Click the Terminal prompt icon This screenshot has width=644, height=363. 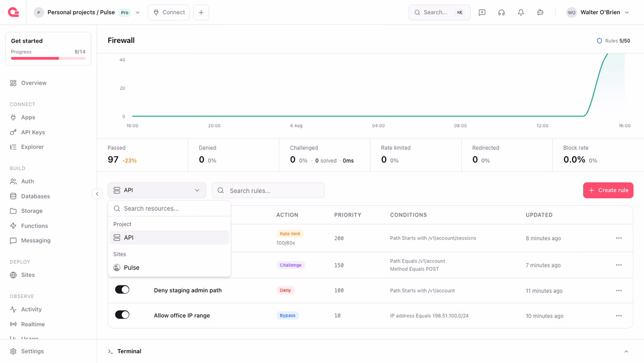110,351
